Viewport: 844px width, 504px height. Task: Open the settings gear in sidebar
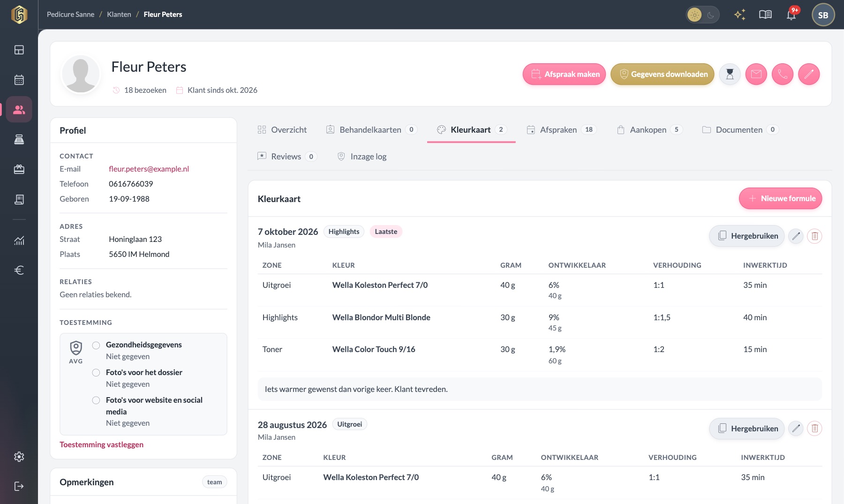[x=19, y=457]
